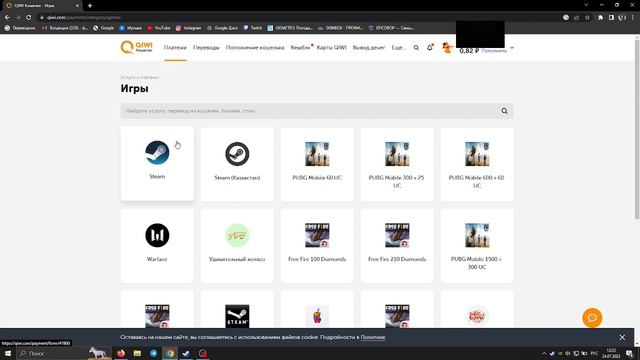Select the Free Fire 100 Diamonds card
The height and width of the screenshot is (360, 640).
point(317,246)
